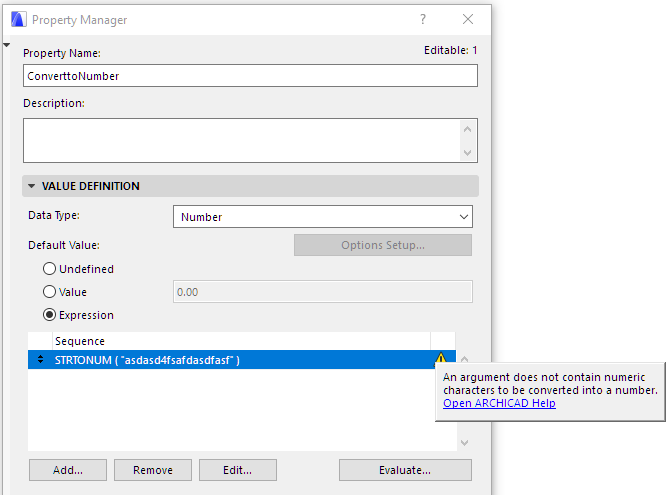Click expression list scroll down arrow
This screenshot has height=495, width=667.
tap(465, 443)
